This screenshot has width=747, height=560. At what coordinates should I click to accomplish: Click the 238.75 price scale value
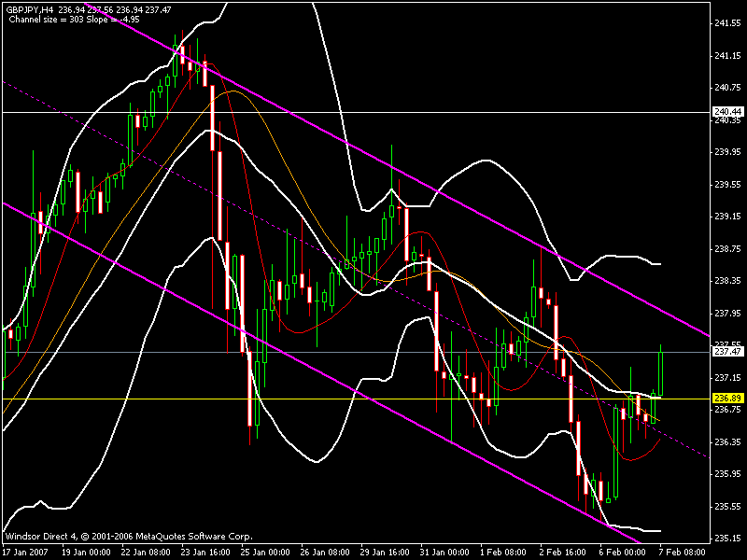coord(728,248)
